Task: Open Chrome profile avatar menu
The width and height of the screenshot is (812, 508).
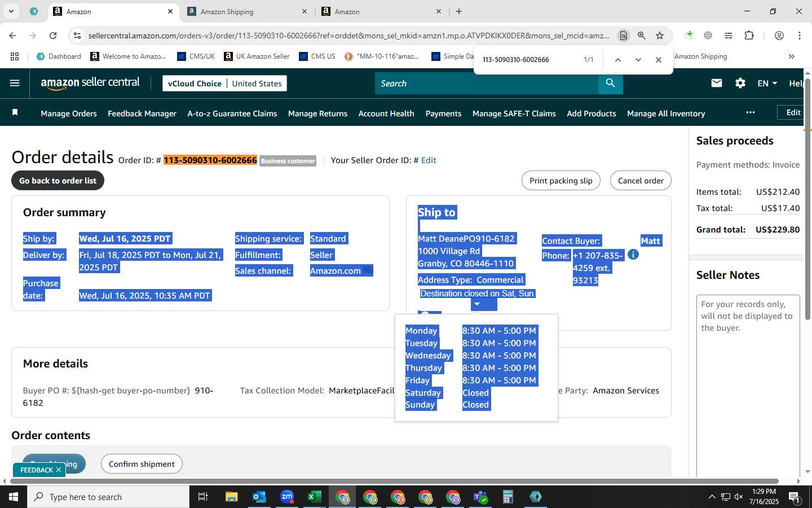Action: click(779, 36)
